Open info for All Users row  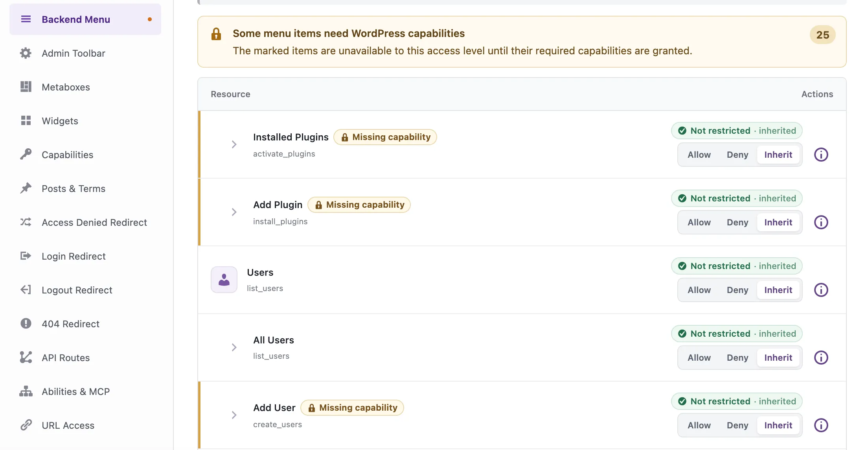pos(821,358)
